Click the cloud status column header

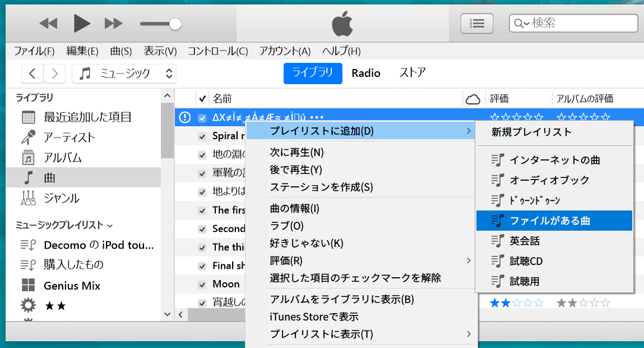point(473,99)
